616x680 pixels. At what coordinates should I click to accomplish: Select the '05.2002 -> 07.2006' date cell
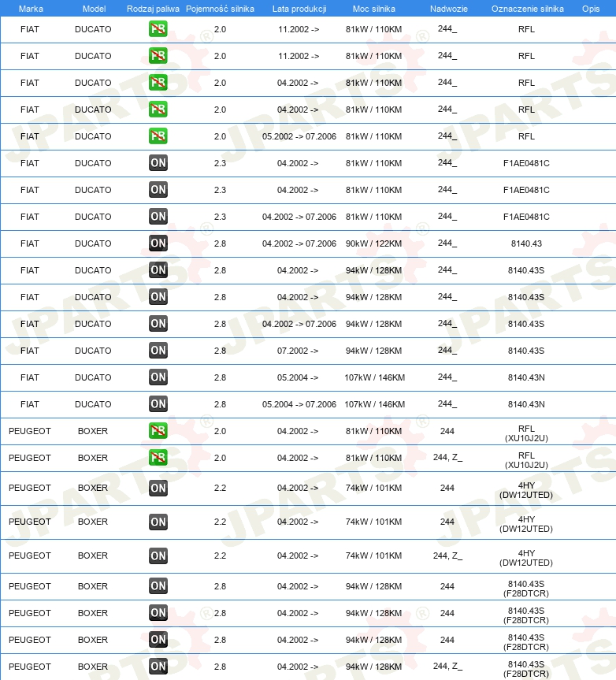click(x=299, y=136)
